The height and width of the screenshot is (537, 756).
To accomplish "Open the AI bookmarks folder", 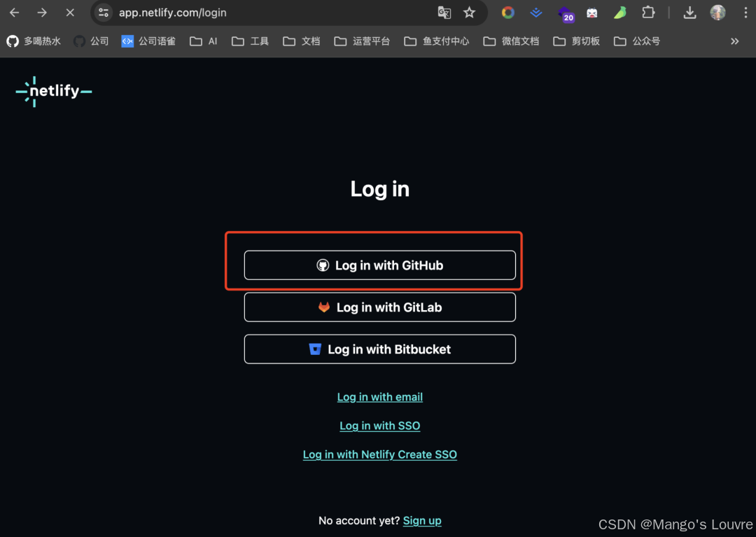I will pyautogui.click(x=204, y=41).
